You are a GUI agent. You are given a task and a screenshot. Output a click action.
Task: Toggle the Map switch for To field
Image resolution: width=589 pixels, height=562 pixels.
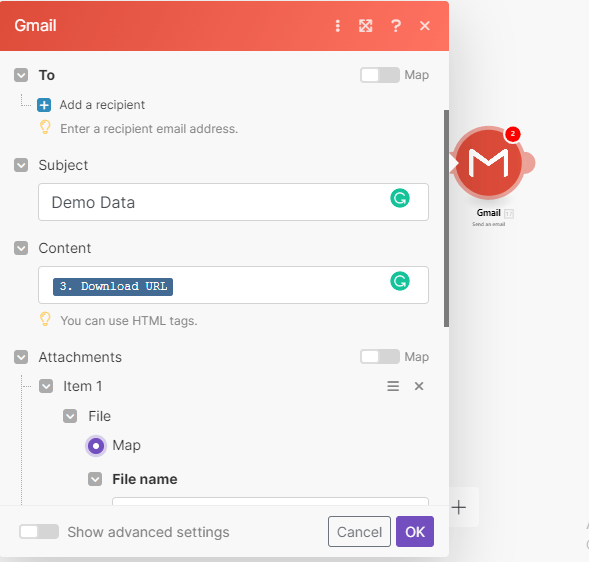(380, 75)
